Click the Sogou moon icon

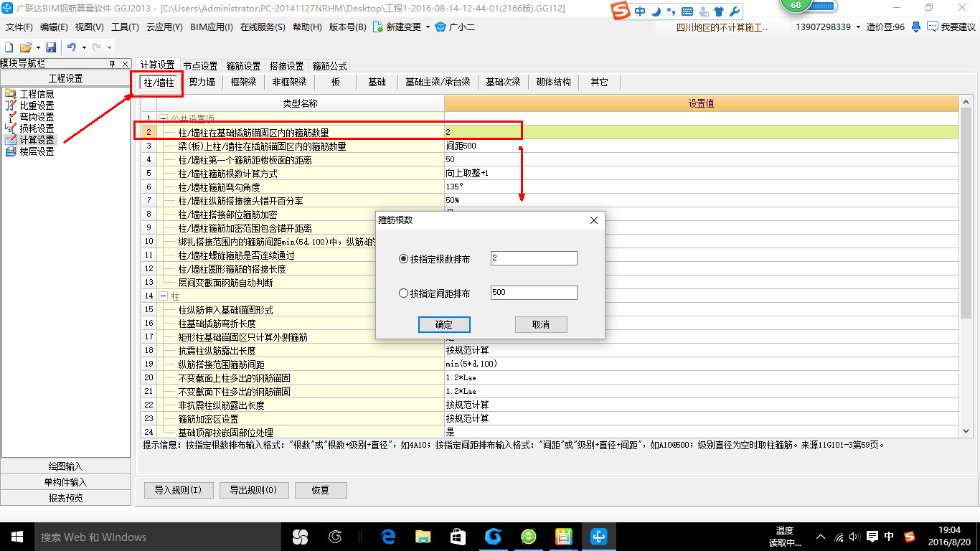655,12
